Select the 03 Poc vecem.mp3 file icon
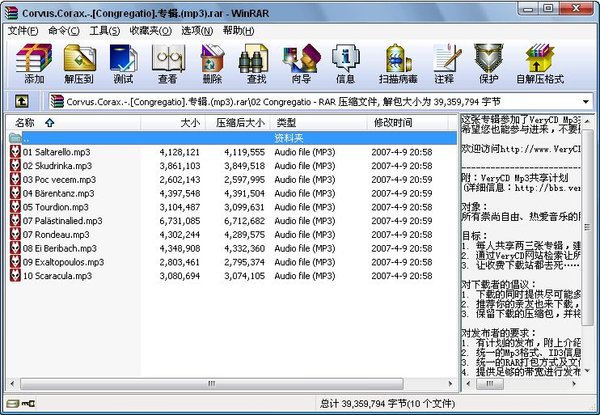This screenshot has width=600, height=415. (15, 179)
